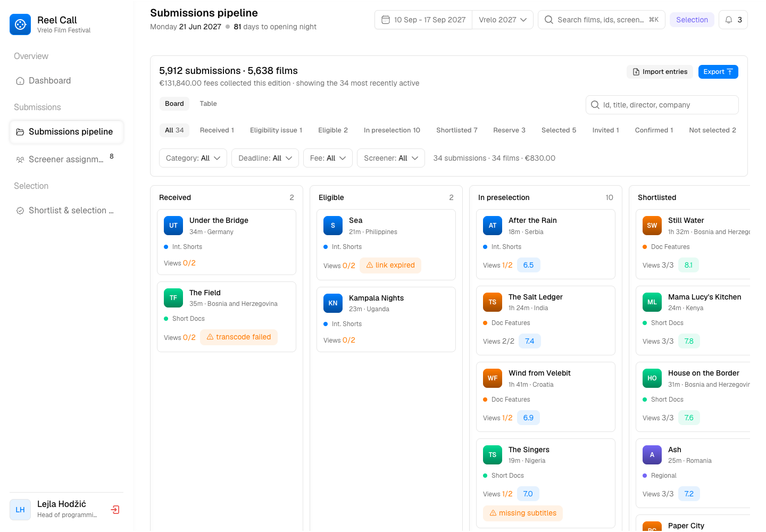Switch to Board view
The height and width of the screenshot is (532, 766).
click(x=174, y=104)
